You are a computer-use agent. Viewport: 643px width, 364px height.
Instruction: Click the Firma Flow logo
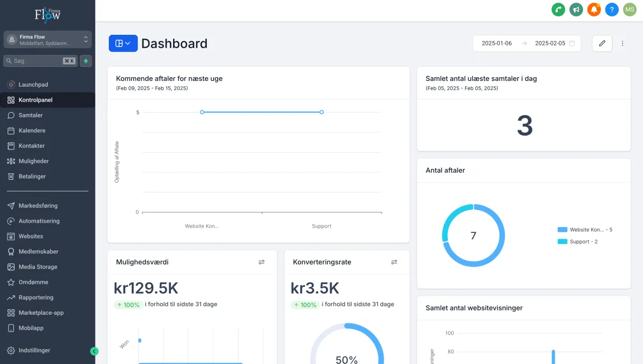(x=48, y=14)
